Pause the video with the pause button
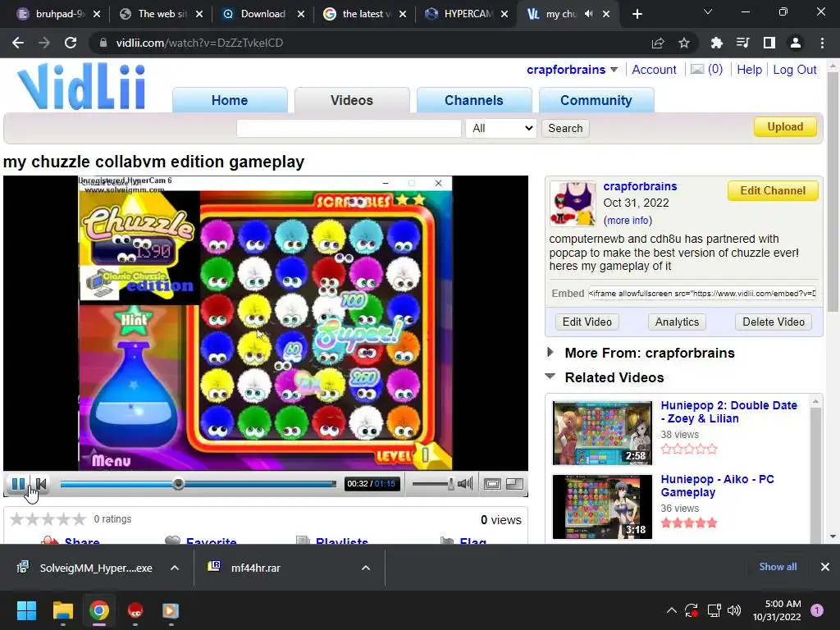 pyautogui.click(x=18, y=484)
